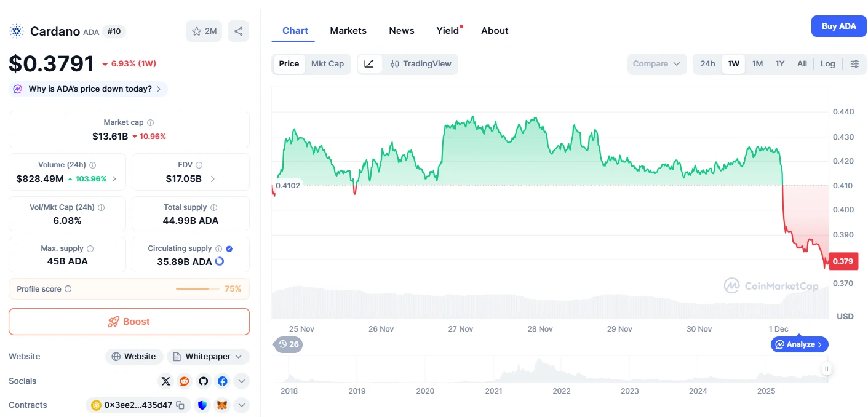Click the MetaMask fox icon
Viewport: 868px width, 417px height.
[222, 405]
